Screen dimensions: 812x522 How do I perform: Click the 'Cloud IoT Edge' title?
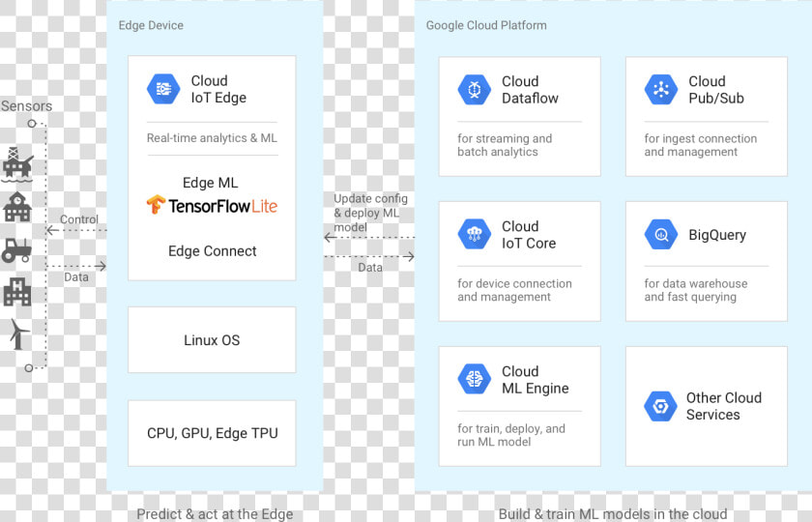pos(218,89)
